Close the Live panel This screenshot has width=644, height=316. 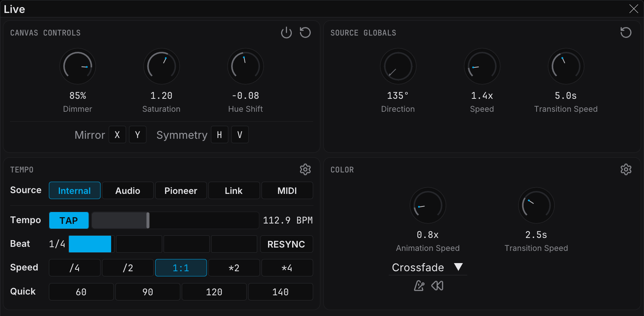point(634,9)
